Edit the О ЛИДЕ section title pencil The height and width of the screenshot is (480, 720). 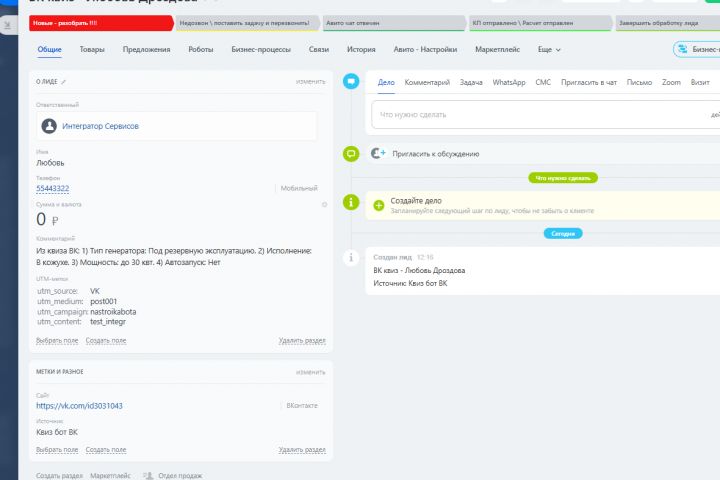[x=63, y=82]
